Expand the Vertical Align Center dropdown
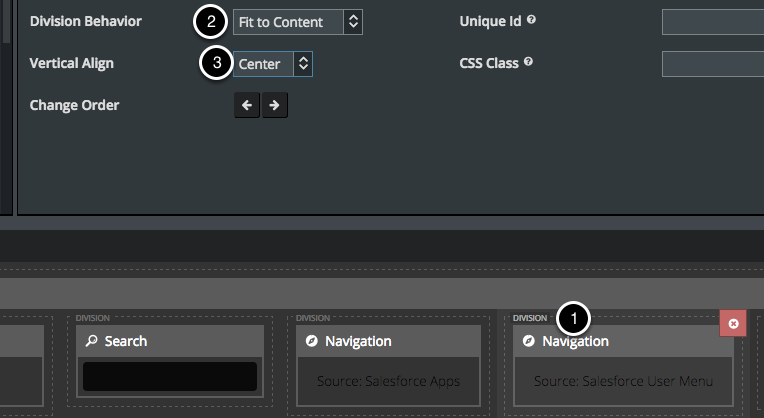The width and height of the screenshot is (764, 418). (275, 64)
